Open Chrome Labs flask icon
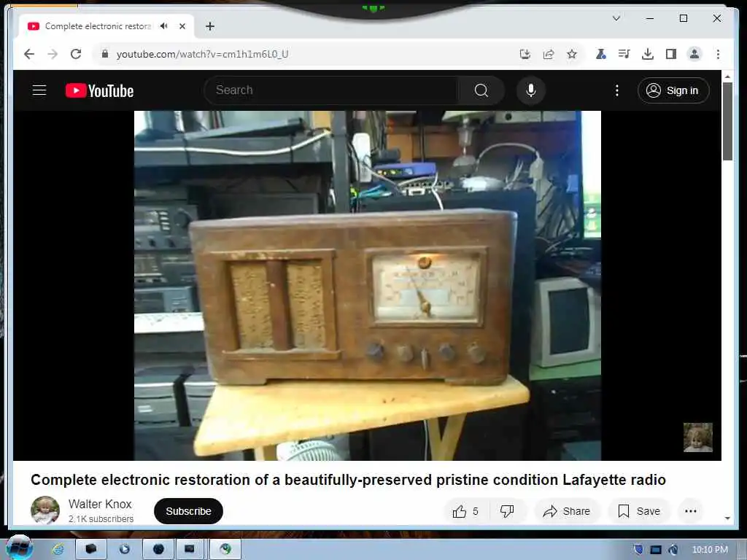The height and width of the screenshot is (560, 747). (x=601, y=54)
